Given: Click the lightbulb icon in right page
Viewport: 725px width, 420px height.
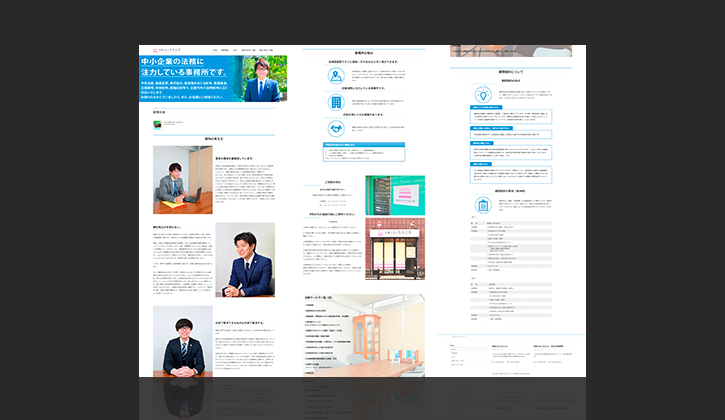Looking at the screenshot, I should [483, 95].
